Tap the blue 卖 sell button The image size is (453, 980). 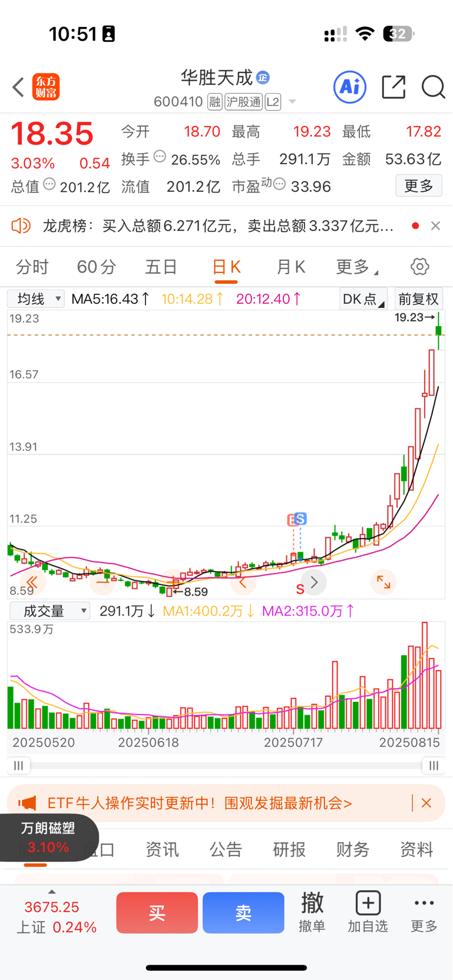243,912
